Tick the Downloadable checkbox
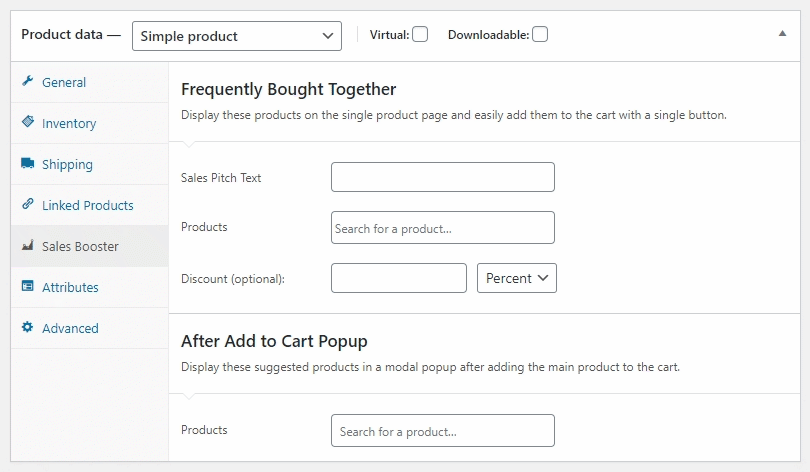This screenshot has height=472, width=810. (x=540, y=35)
